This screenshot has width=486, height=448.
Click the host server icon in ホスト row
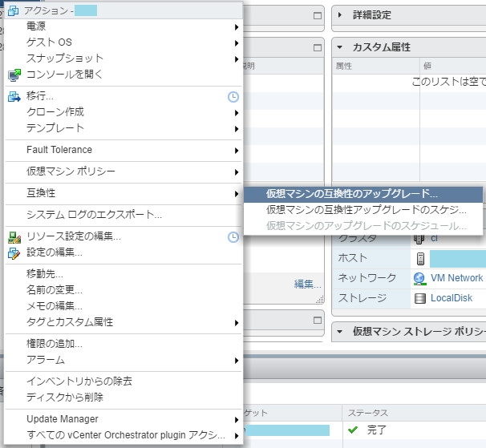tap(420, 259)
